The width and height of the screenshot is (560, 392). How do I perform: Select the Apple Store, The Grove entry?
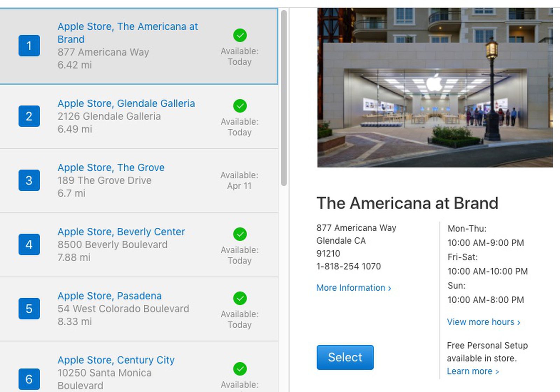click(111, 168)
